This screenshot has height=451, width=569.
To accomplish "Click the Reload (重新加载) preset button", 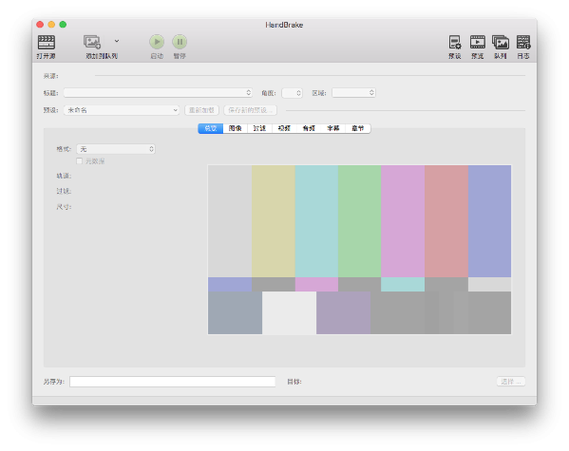I will [202, 110].
